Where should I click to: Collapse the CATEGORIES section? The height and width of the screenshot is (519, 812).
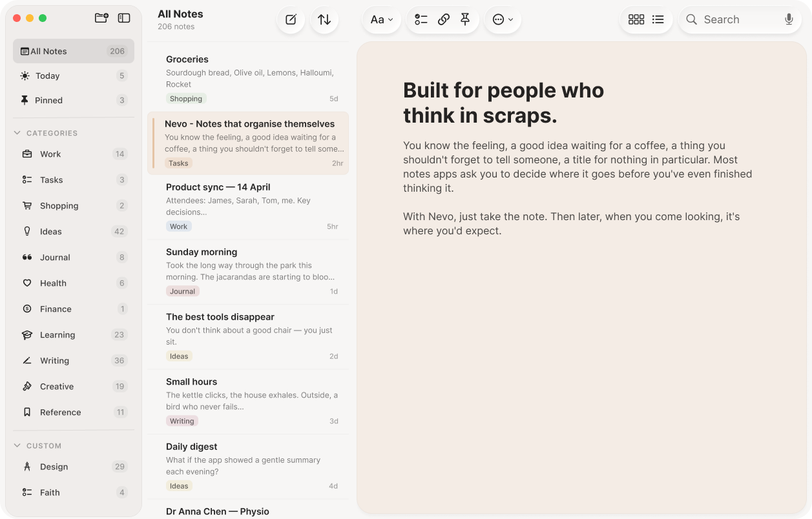(16, 133)
